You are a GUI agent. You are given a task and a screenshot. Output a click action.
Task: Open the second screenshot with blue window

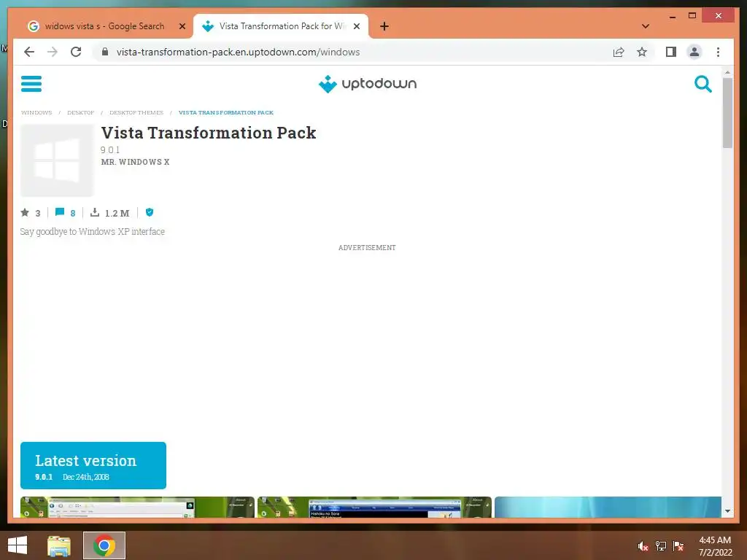click(x=374, y=507)
